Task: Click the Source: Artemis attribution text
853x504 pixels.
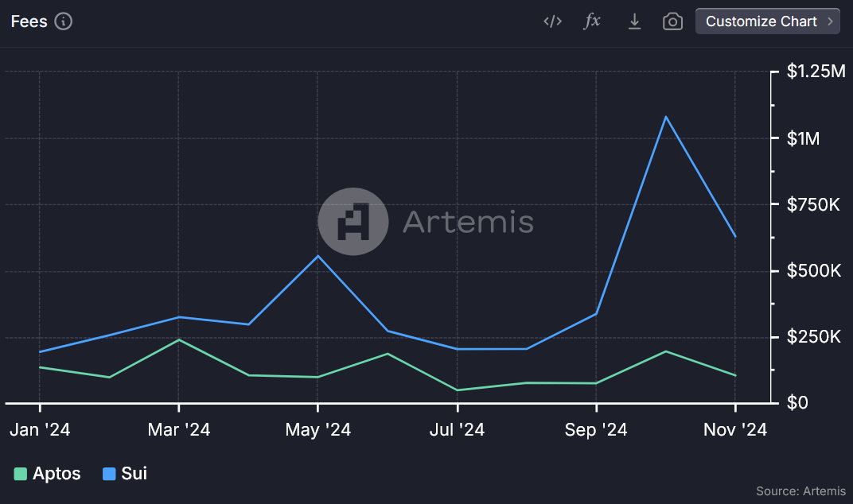Action: coord(800,491)
